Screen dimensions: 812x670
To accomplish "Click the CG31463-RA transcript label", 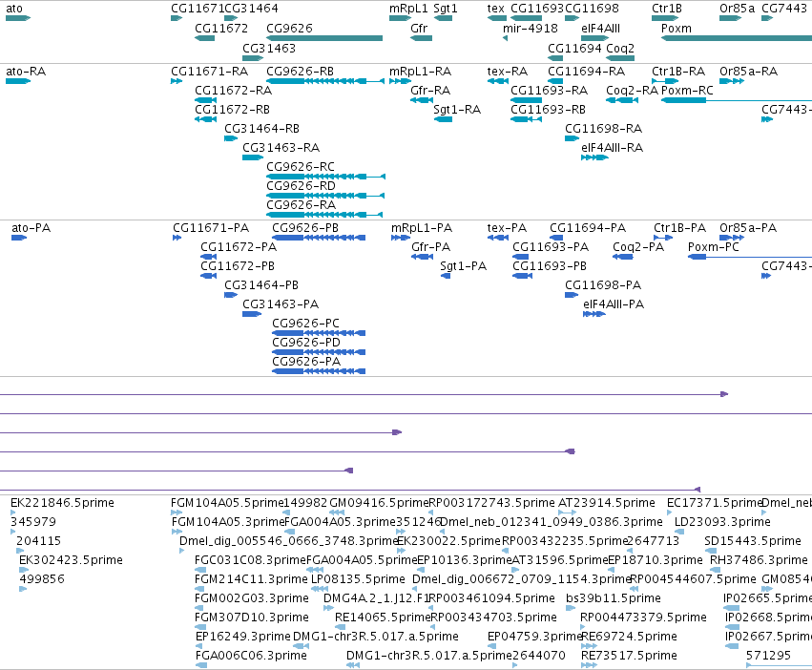I will click(281, 148).
